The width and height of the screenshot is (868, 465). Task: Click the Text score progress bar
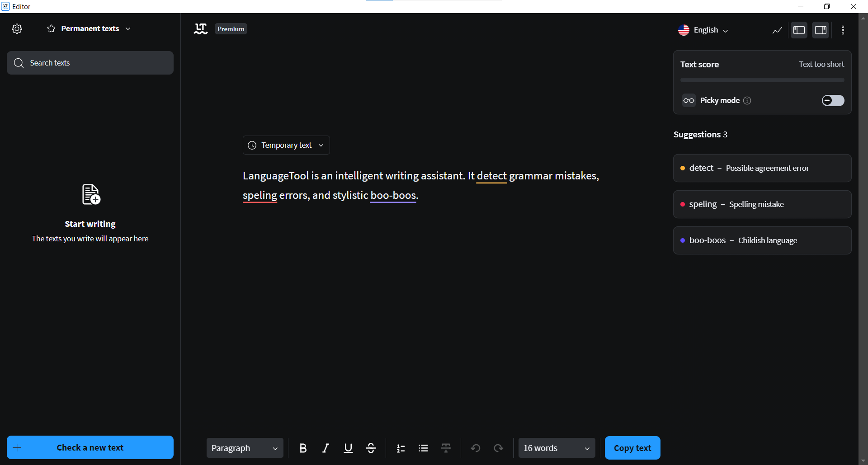[762, 80]
